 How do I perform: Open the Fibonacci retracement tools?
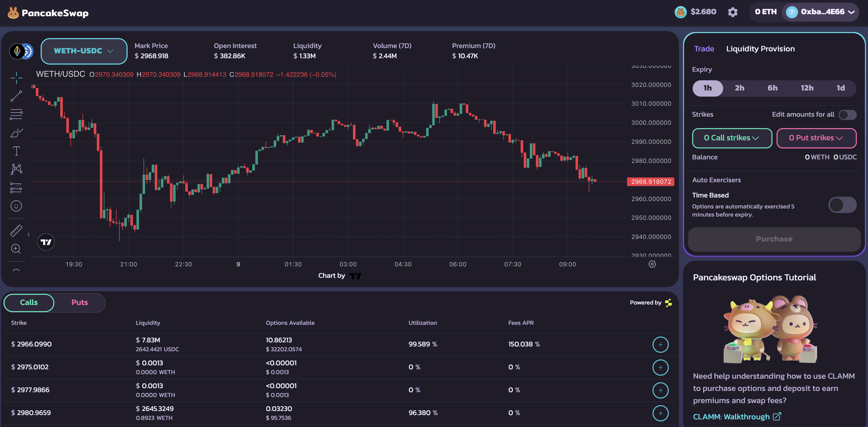[16, 115]
